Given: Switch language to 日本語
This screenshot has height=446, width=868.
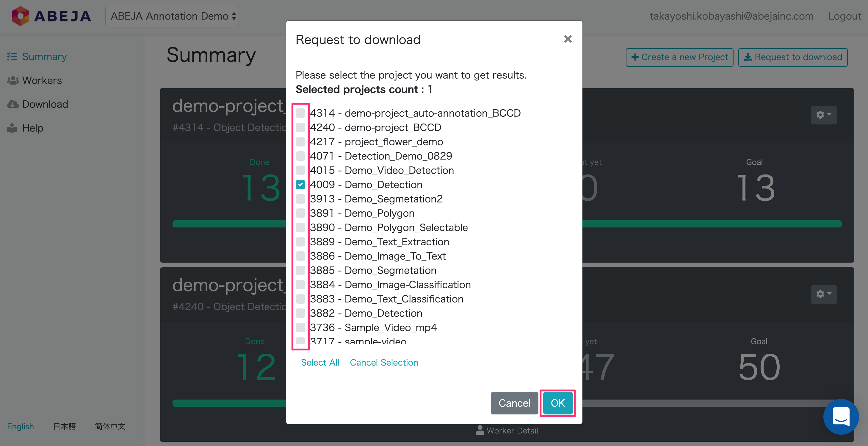Looking at the screenshot, I should [x=64, y=426].
